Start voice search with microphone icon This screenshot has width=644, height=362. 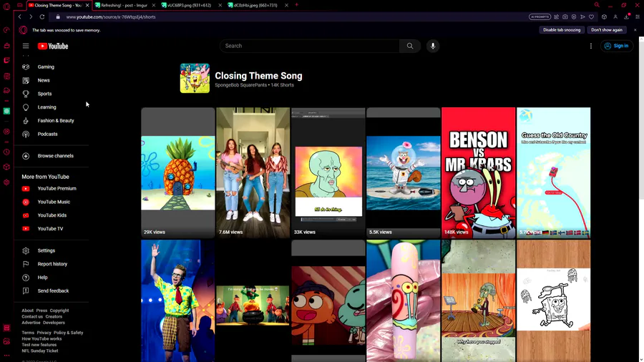tap(433, 46)
